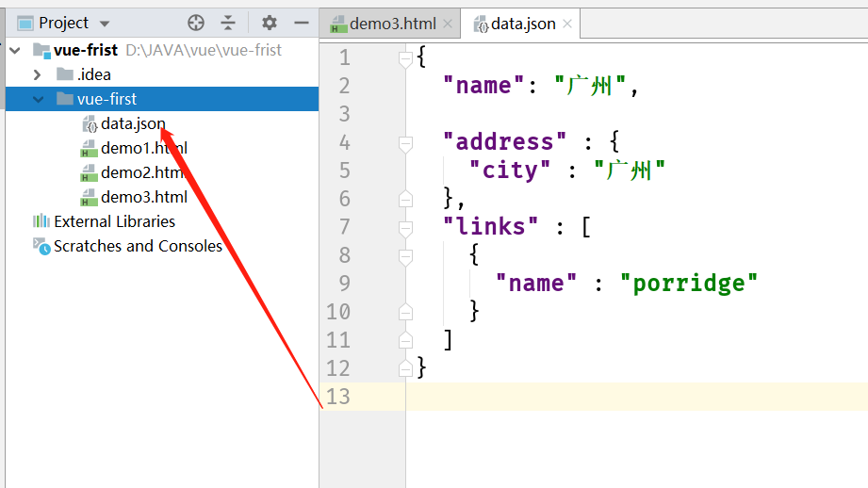
Task: Click the "name" key on line 9
Action: (x=536, y=284)
